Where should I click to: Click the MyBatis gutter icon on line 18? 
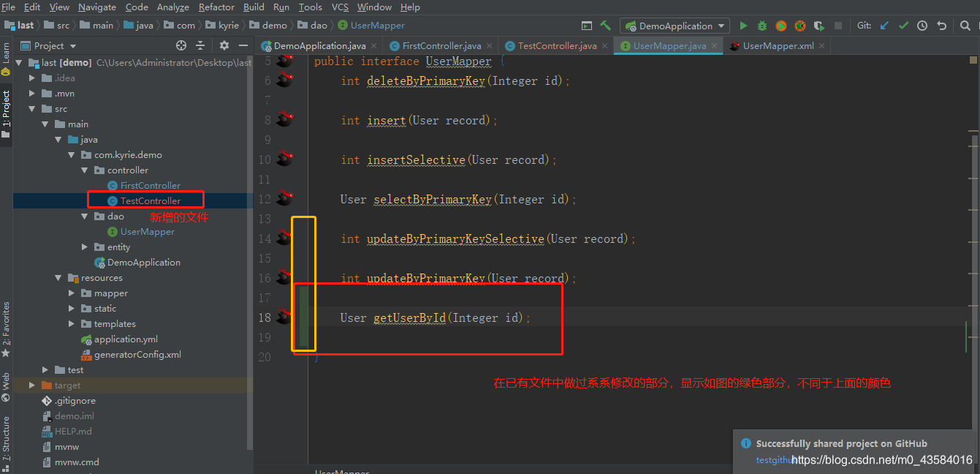coord(284,316)
